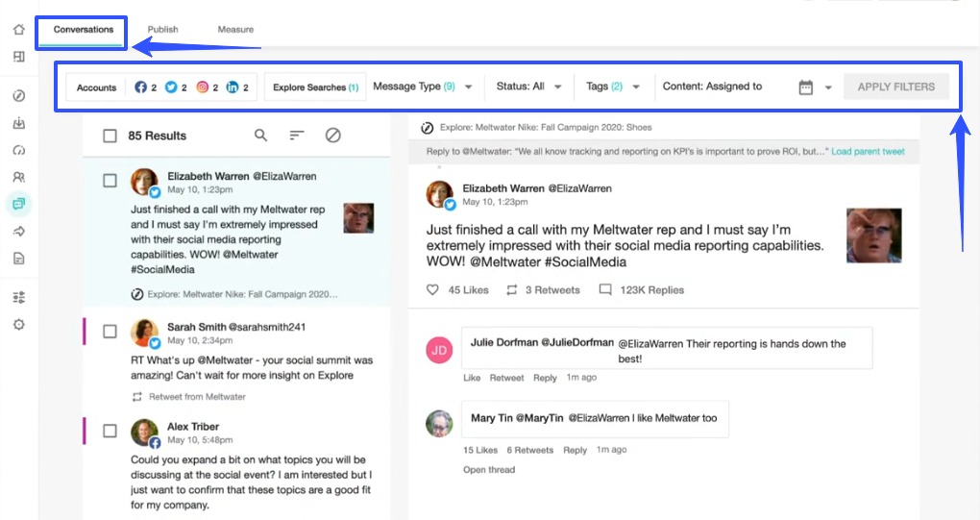Check Sarah Smith's message checkbox
Screen dimensions: 980x520
(x=110, y=332)
